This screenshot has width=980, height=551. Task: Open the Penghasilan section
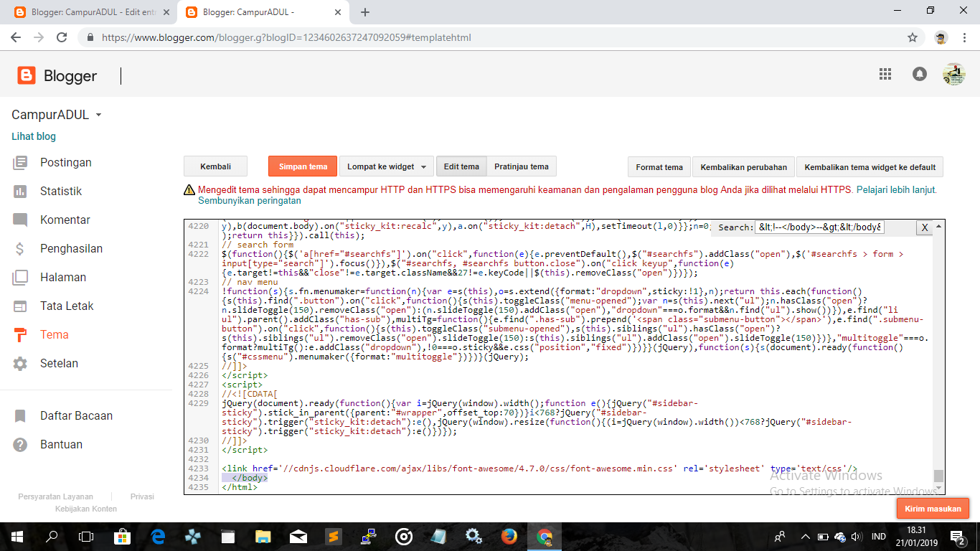(x=71, y=249)
